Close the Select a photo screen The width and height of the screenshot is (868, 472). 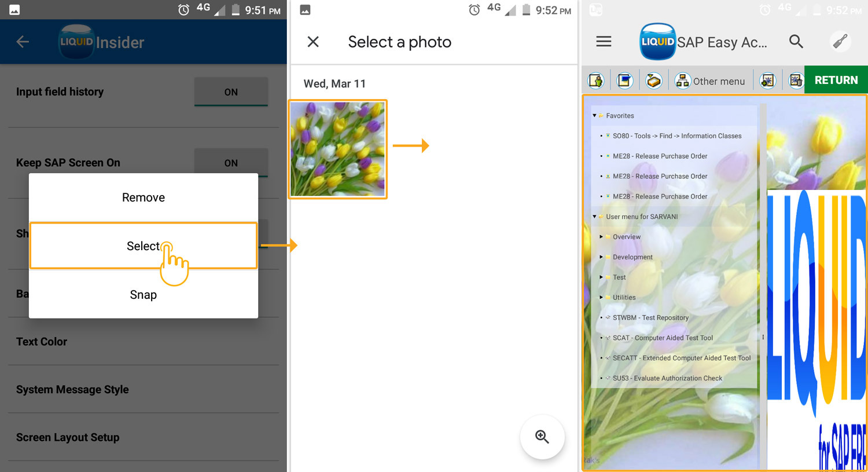(x=313, y=42)
